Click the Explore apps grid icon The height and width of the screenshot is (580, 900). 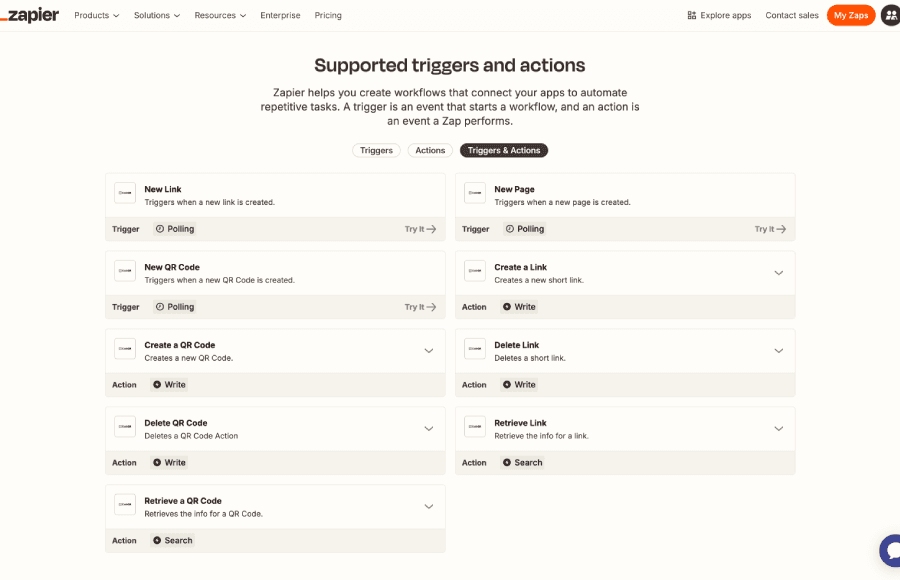pyautogui.click(x=691, y=15)
